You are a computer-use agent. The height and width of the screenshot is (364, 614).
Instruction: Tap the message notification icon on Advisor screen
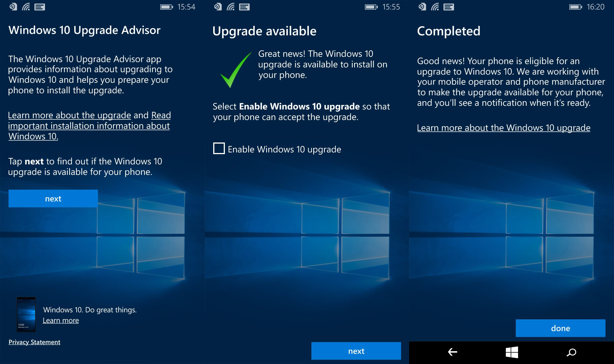click(x=40, y=7)
